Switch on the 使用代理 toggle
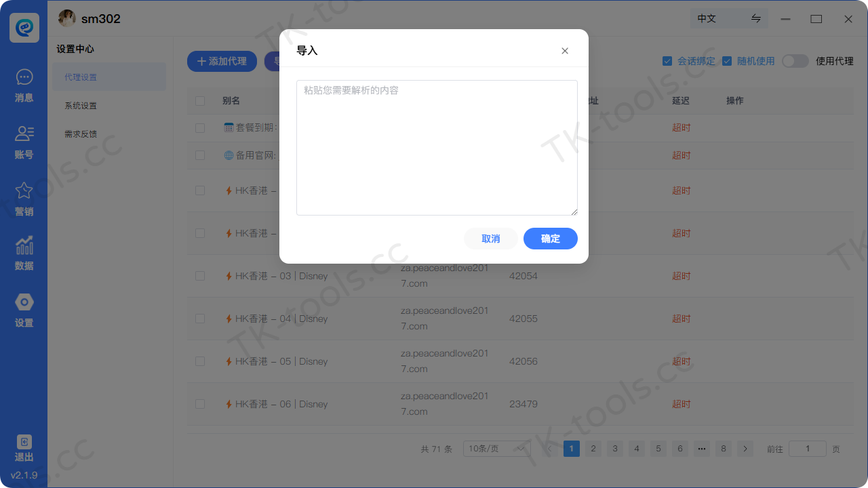The width and height of the screenshot is (868, 488). tap(795, 61)
